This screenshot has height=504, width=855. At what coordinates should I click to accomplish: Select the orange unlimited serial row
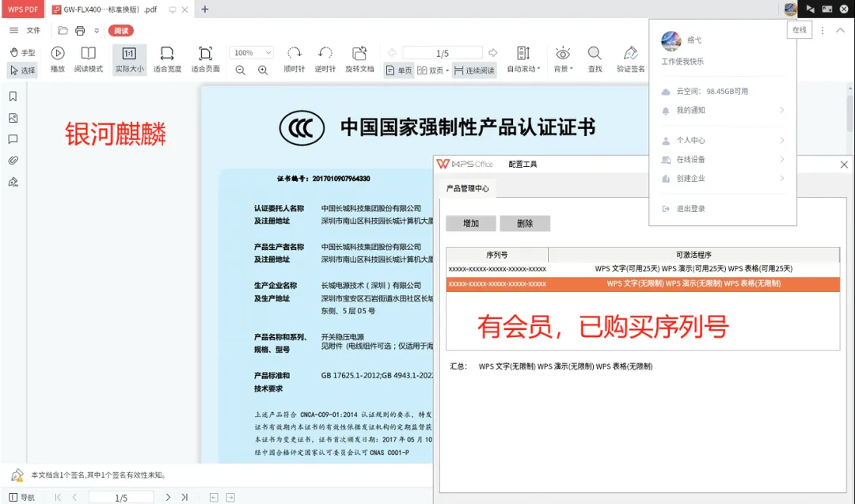tap(643, 284)
